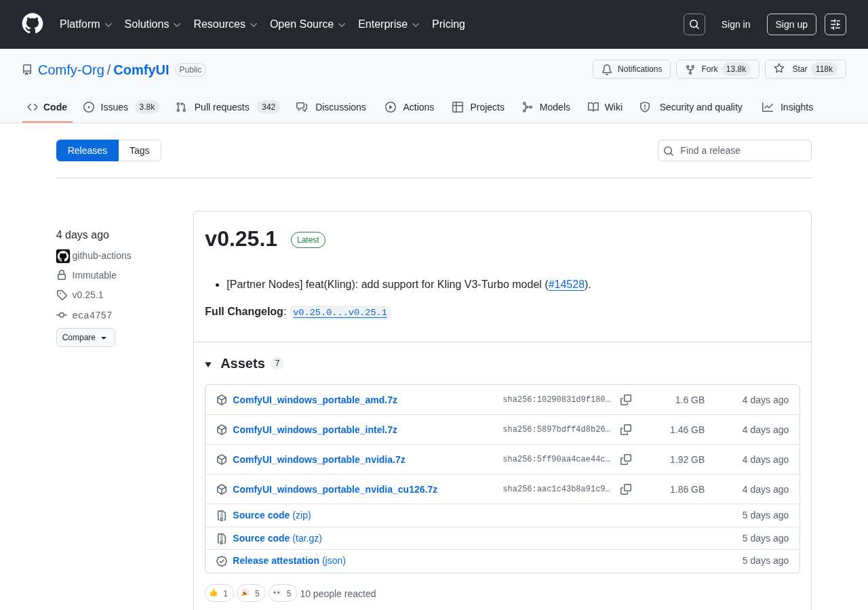This screenshot has width=868, height=610.
Task: Open the Platform dropdown menu
Action: click(86, 24)
